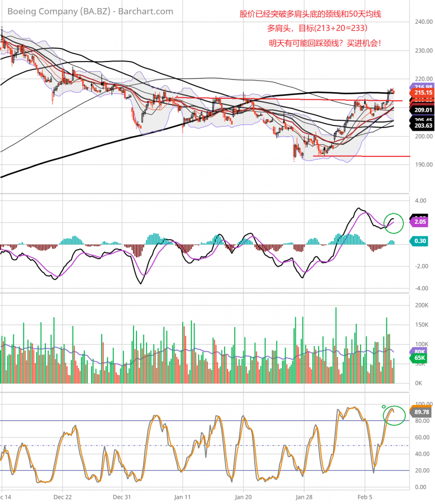Click the red 215.15 price tag
Viewport: 435px width, 504px height.
(x=423, y=93)
